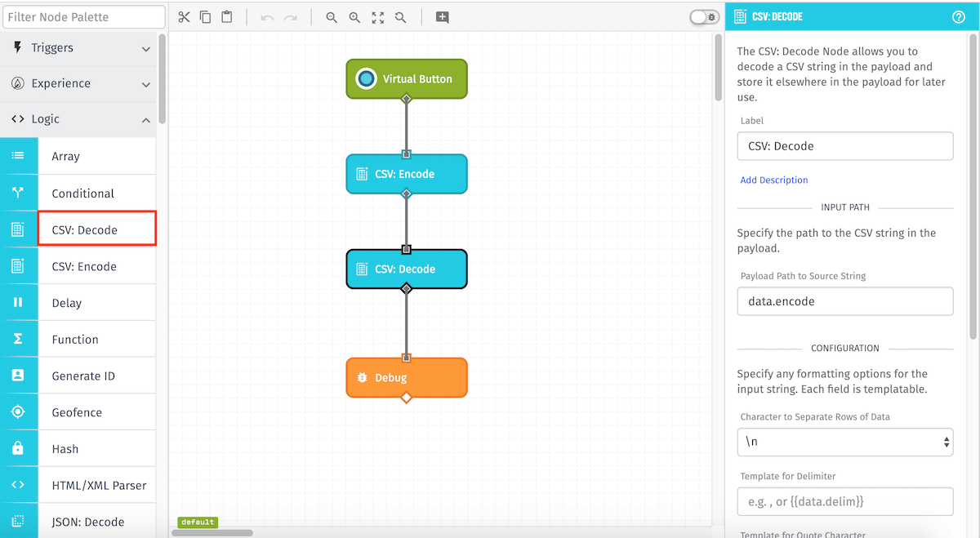Click the Conditional node icon
The height and width of the screenshot is (538, 980).
18,193
